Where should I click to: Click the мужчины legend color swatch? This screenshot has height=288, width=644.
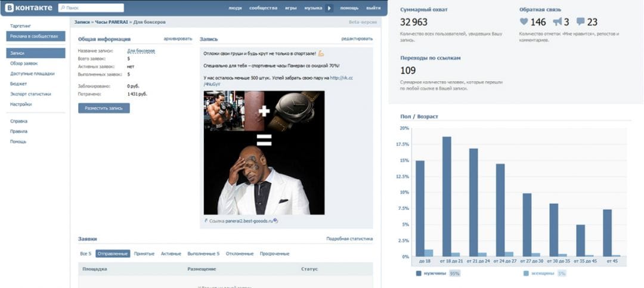click(419, 273)
